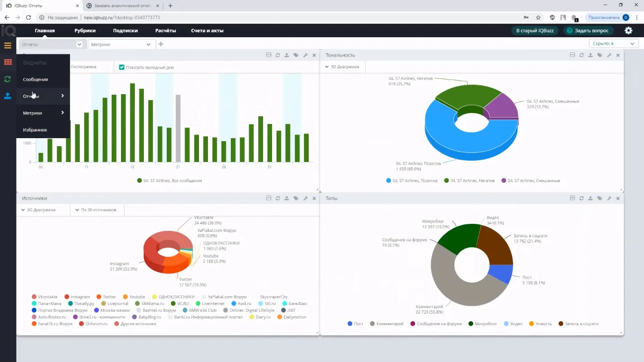
Task: Open Тональность widget settings wrench
Action: click(x=609, y=55)
